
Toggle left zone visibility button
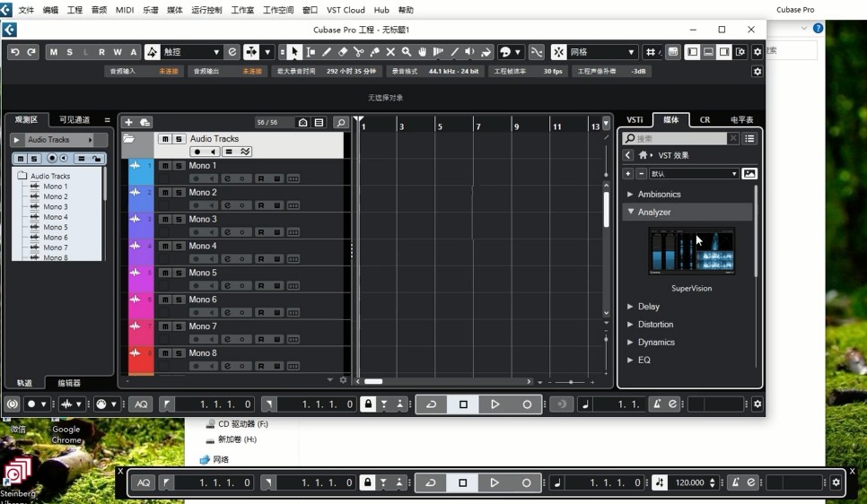(692, 52)
